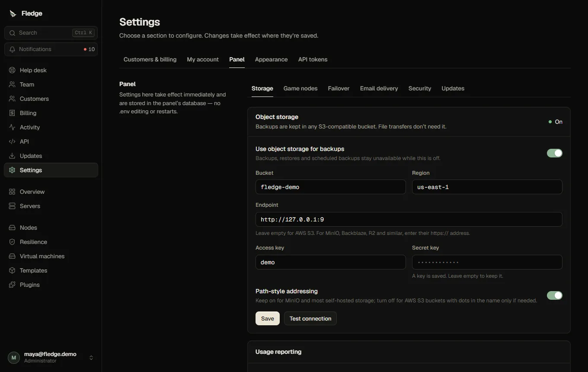Click the Test connection button
588x372 pixels.
coord(310,318)
